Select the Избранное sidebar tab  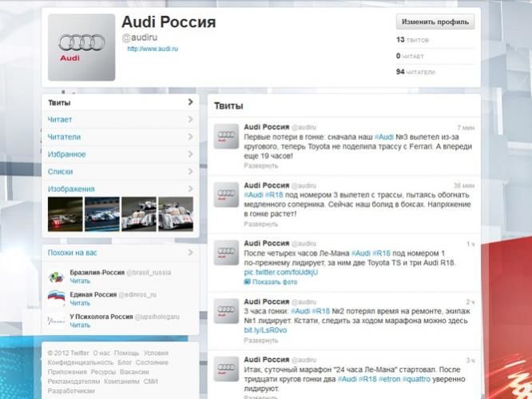coord(121,154)
